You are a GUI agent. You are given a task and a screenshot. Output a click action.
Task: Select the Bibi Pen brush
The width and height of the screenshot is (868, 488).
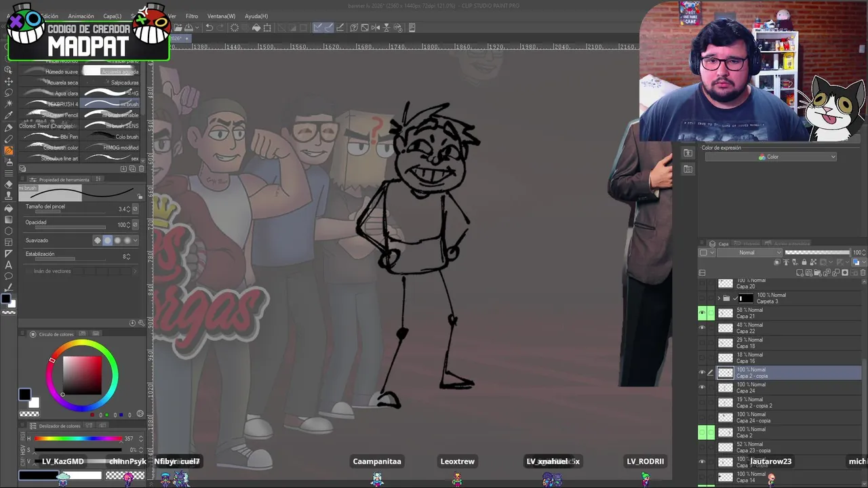click(x=50, y=137)
